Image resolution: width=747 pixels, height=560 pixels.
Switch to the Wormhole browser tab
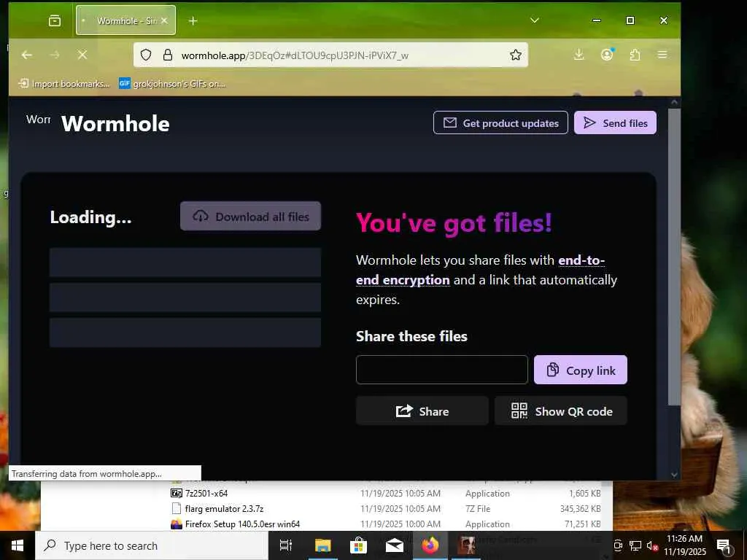tap(125, 20)
